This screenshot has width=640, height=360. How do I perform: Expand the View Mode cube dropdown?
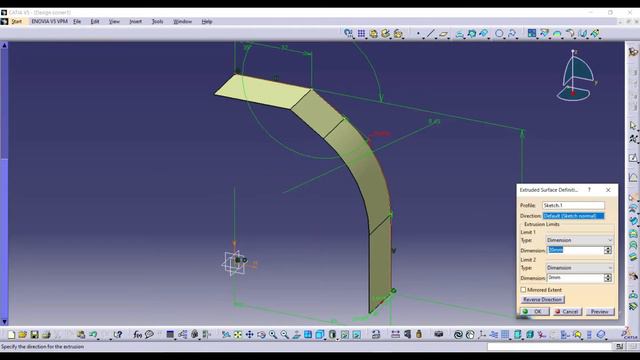(x=320, y=335)
